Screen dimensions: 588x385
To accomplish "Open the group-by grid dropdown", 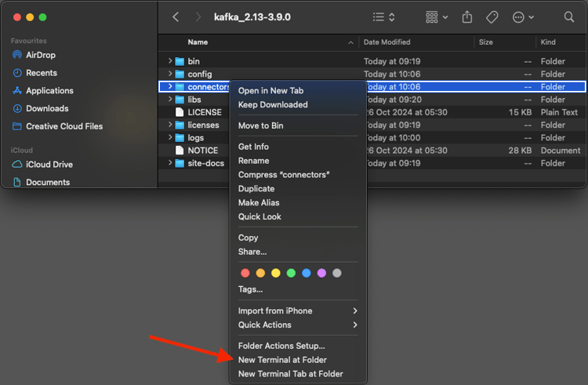I will [x=437, y=17].
